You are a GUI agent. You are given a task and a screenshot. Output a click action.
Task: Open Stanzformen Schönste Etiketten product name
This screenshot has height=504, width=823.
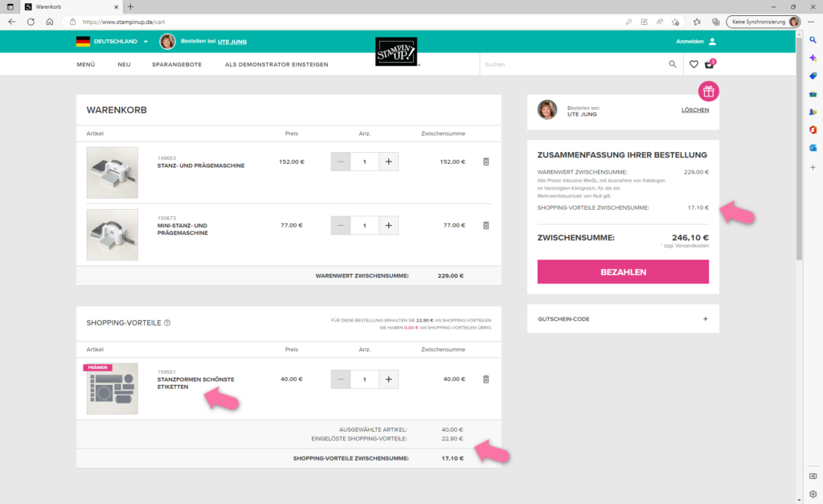[x=196, y=383]
